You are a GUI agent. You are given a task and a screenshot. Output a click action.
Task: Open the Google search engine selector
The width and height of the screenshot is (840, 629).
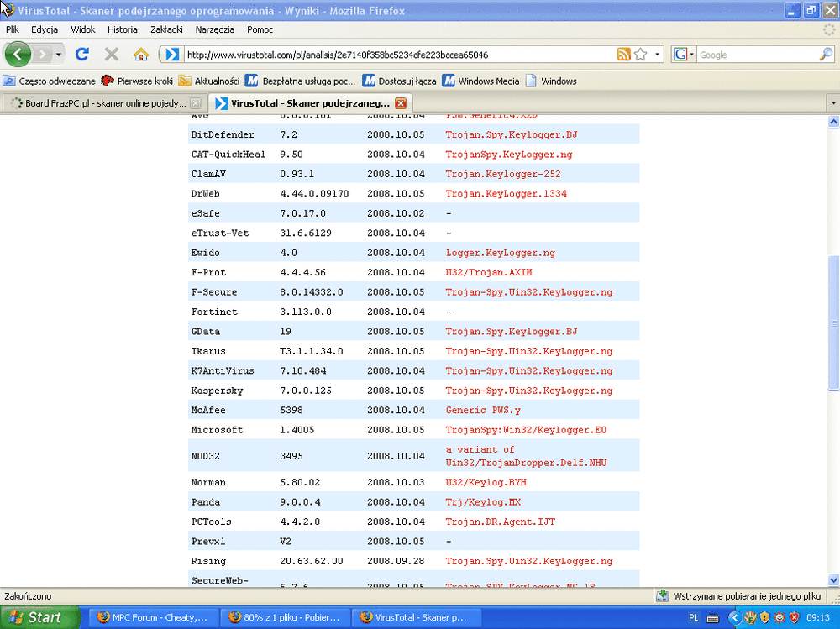click(x=684, y=54)
